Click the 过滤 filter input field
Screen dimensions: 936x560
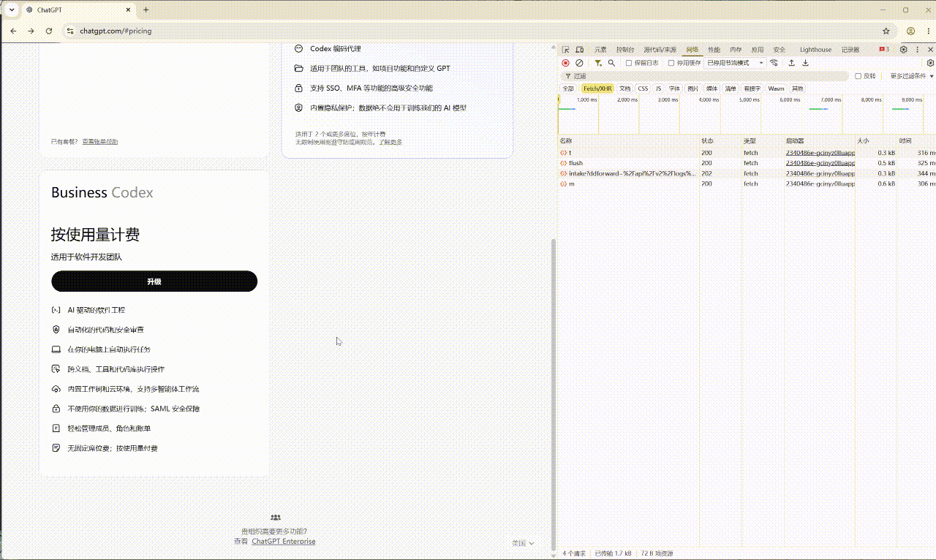[x=704, y=76]
